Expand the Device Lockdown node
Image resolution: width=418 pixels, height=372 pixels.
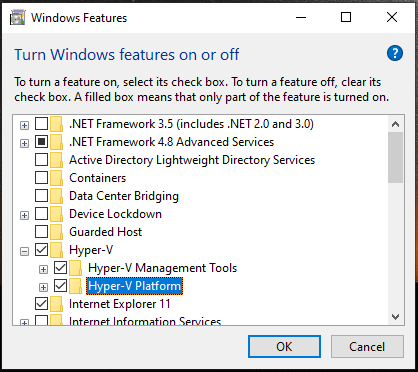(24, 216)
